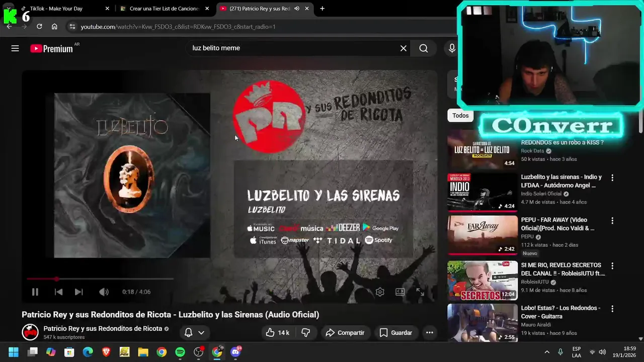
Task: Click the Compartir share button
Action: (345, 332)
